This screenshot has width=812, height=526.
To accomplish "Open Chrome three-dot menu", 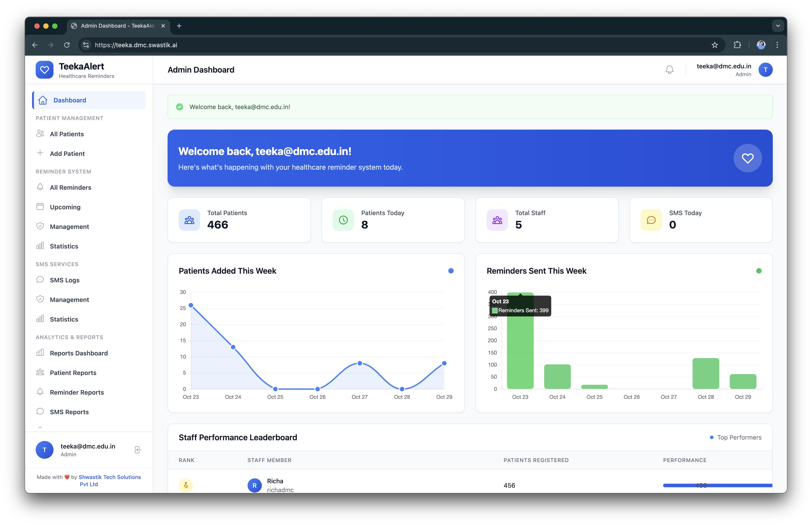I will pos(777,45).
